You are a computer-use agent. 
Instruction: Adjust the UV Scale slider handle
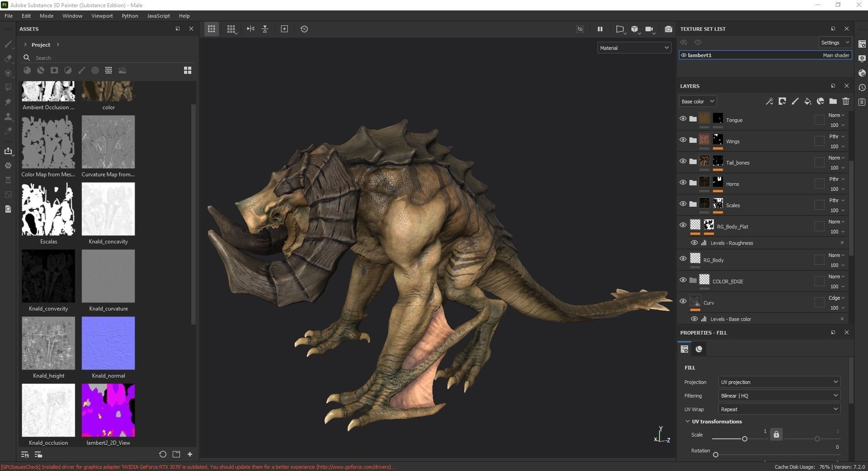pyautogui.click(x=744, y=439)
